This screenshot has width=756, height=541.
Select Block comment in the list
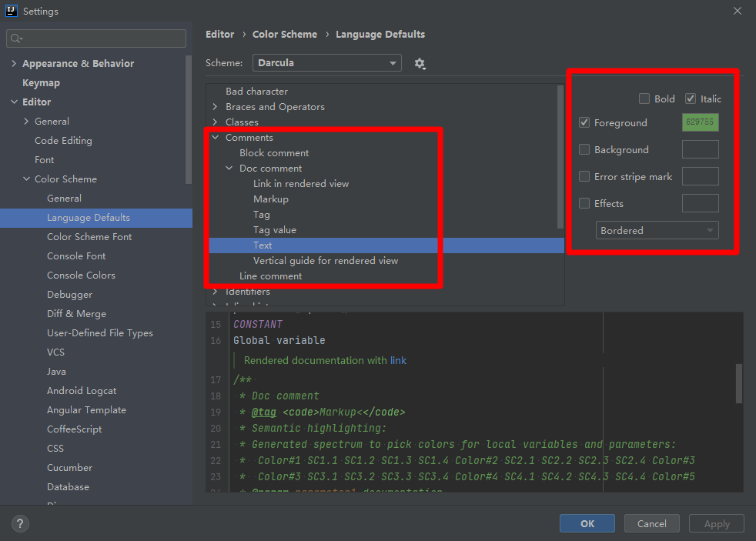coord(274,152)
